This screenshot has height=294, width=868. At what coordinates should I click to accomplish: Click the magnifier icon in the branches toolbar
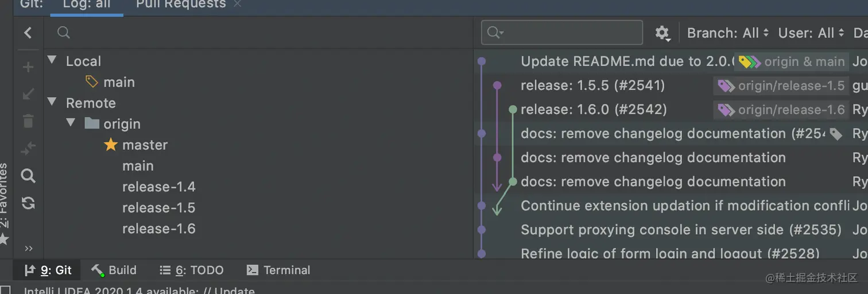[28, 176]
